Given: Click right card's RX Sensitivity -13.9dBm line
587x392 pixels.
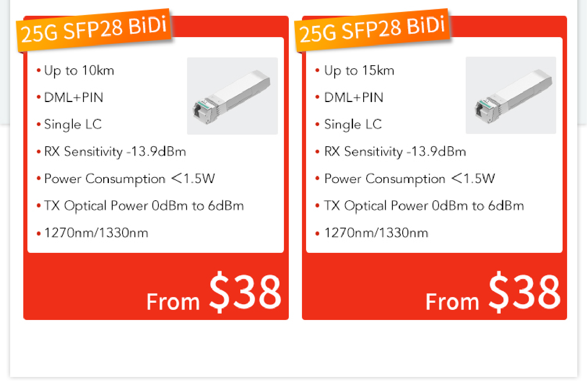Looking at the screenshot, I should tap(395, 152).
